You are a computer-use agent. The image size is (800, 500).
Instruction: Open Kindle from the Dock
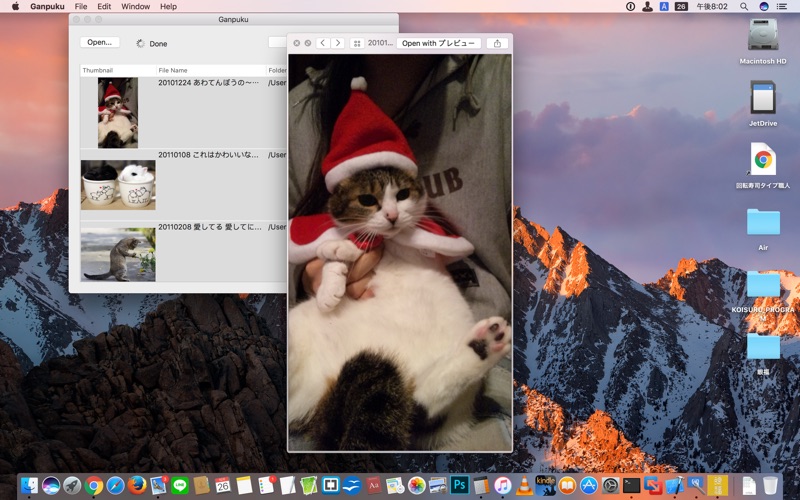pos(545,485)
